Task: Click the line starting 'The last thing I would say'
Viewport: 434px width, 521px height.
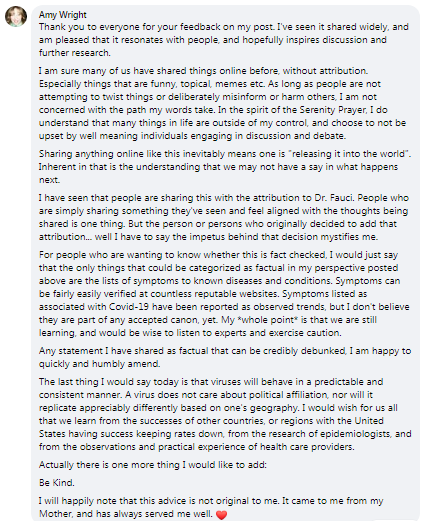Action: pyautogui.click(x=211, y=382)
